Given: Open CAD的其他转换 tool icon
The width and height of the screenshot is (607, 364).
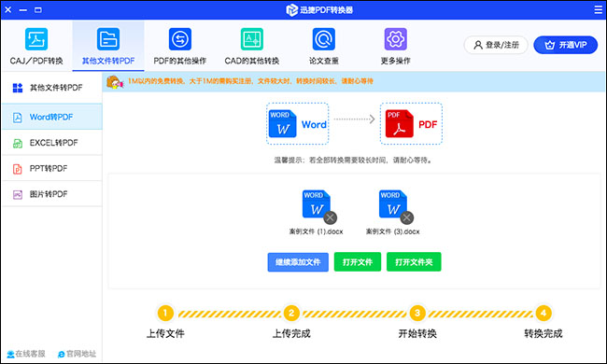Looking at the screenshot, I should [x=252, y=39].
